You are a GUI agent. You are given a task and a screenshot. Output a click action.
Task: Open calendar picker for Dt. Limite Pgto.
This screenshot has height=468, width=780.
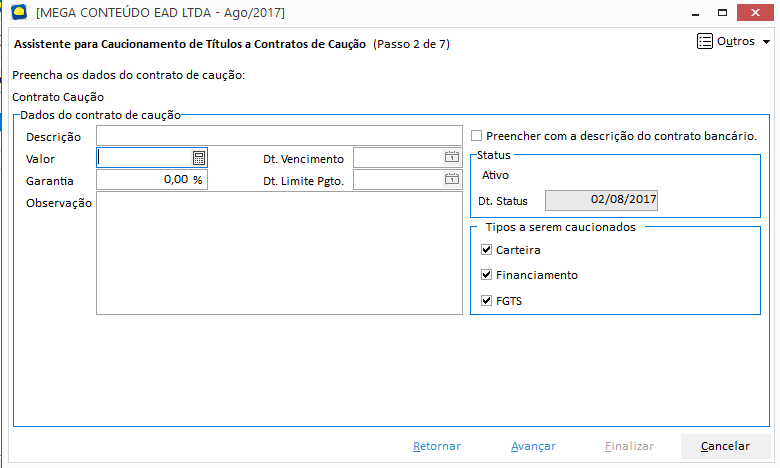(x=451, y=179)
